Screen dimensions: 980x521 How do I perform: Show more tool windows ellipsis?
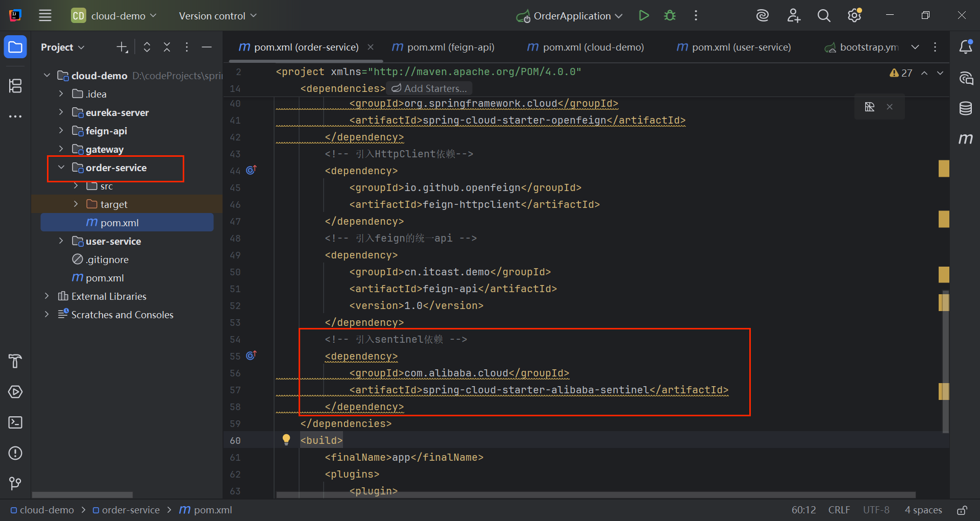coord(15,116)
